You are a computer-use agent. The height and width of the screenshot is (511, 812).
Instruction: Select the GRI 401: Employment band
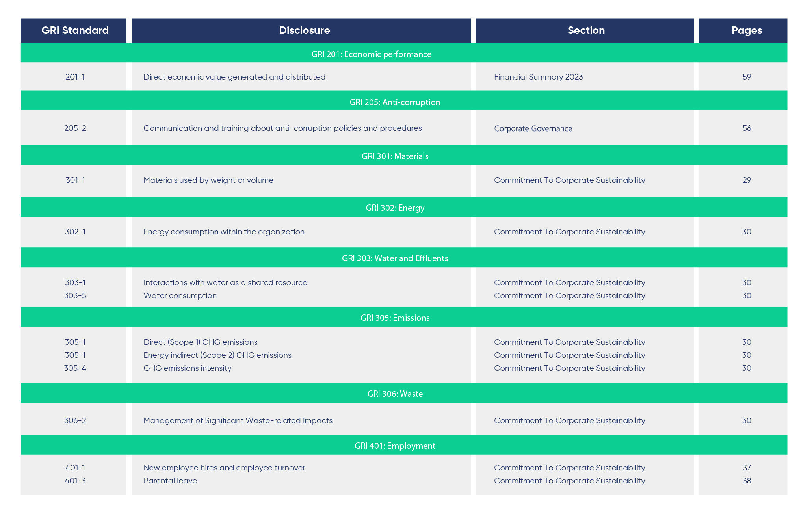[404, 445]
